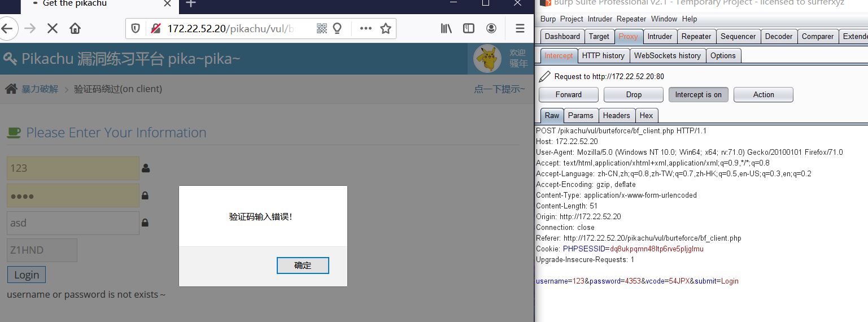The height and width of the screenshot is (322, 868).
Task: Open Help menu in Burp Suite
Action: pyautogui.click(x=690, y=19)
